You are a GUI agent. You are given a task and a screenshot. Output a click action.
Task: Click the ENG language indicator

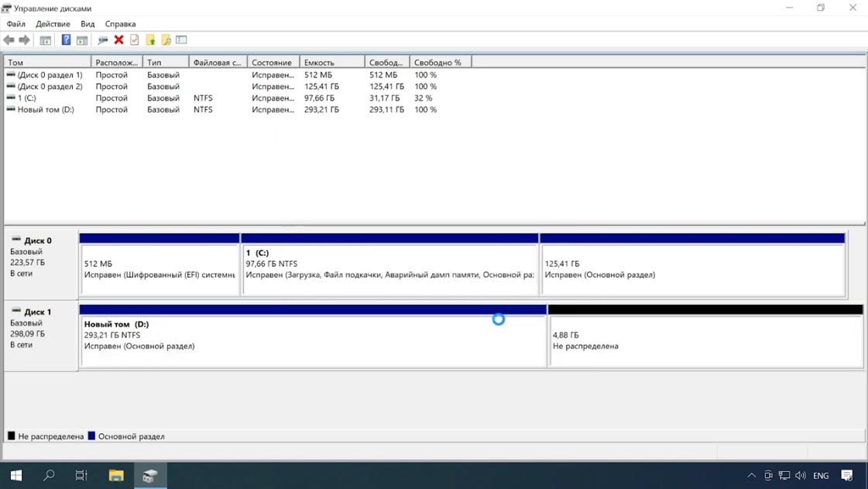[x=821, y=476]
